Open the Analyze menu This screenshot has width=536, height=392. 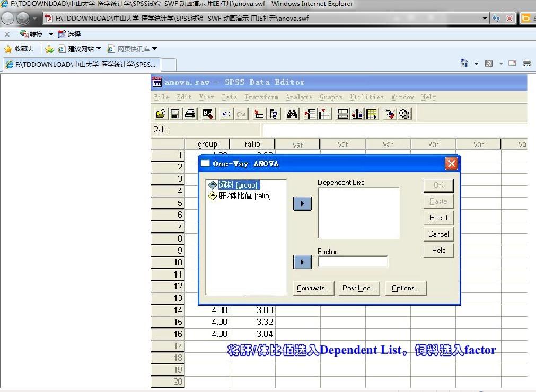tap(299, 97)
